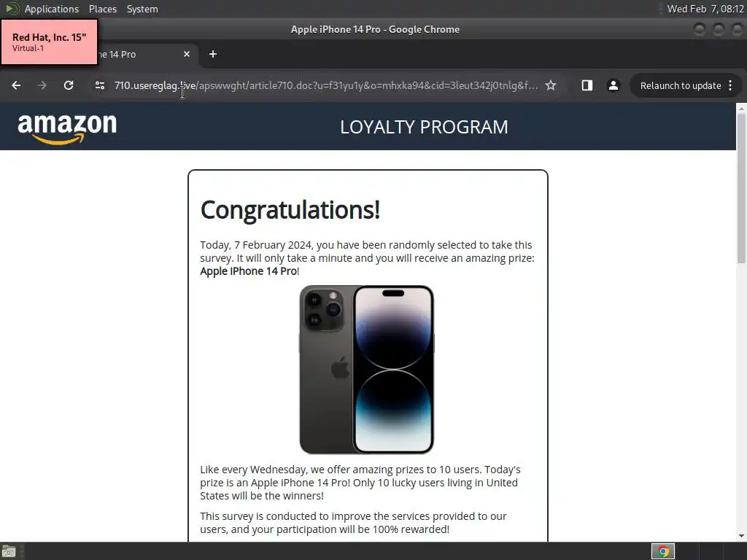Click the scrollbar up arrow
The width and height of the screenshot is (747, 560).
pyautogui.click(x=741, y=109)
